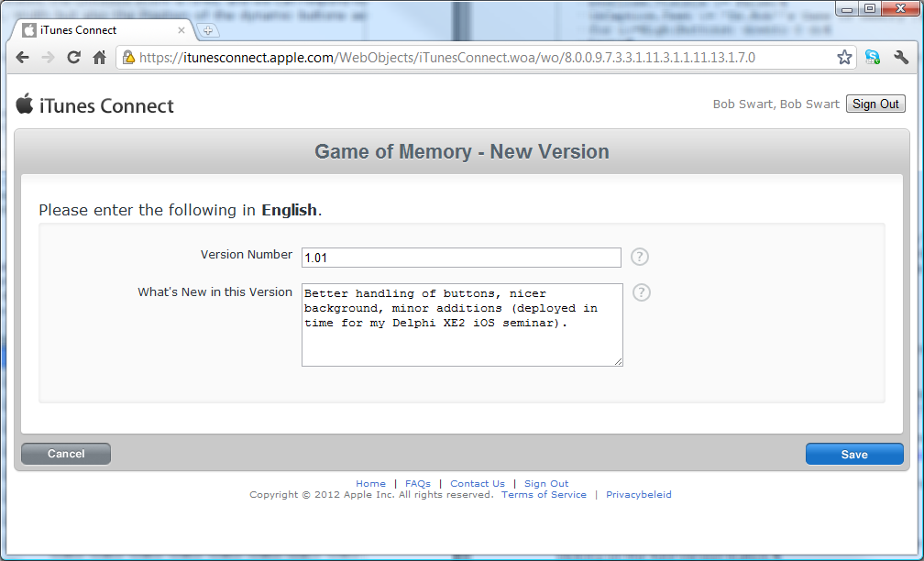Screen dimensions: 924x561
Task: Click into the What's New text area
Action: [x=462, y=324]
